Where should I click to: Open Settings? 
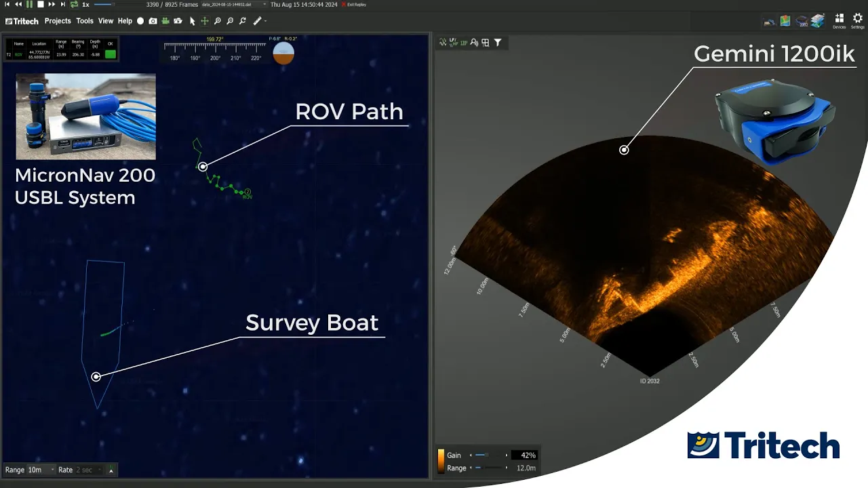pos(858,21)
